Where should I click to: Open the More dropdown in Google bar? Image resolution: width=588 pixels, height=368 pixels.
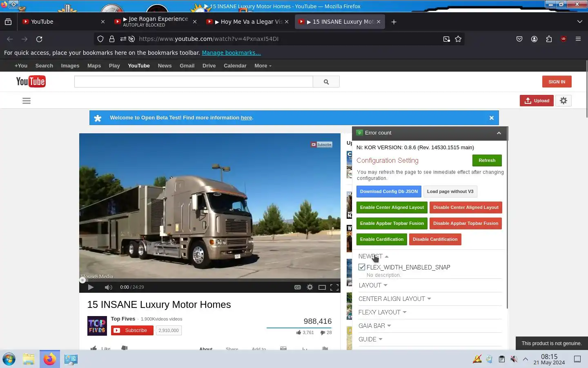point(263,65)
